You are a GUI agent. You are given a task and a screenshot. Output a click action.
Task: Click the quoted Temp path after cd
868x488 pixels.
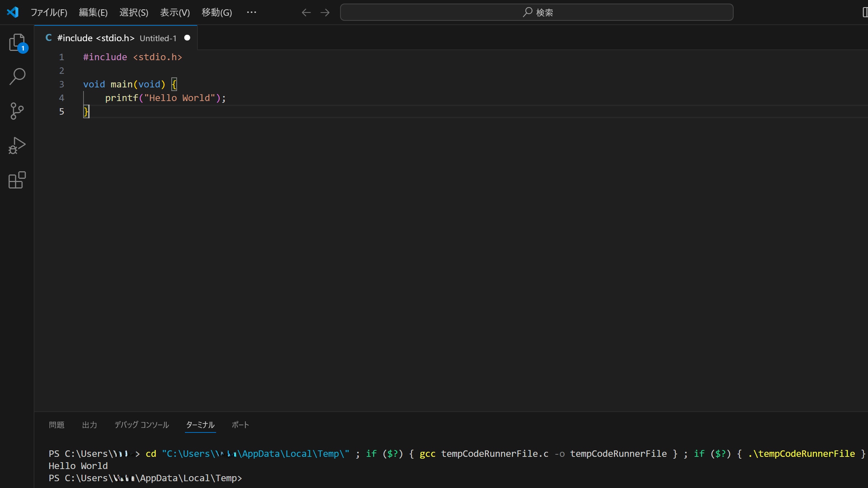click(256, 454)
